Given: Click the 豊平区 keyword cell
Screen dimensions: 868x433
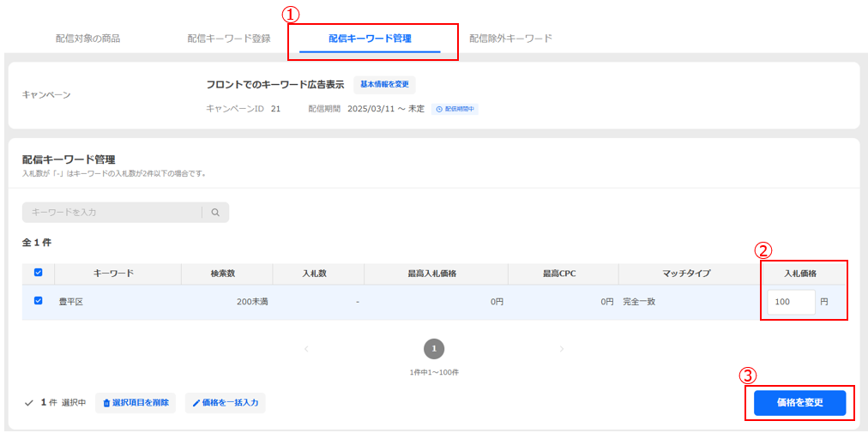Looking at the screenshot, I should pyautogui.click(x=72, y=302).
